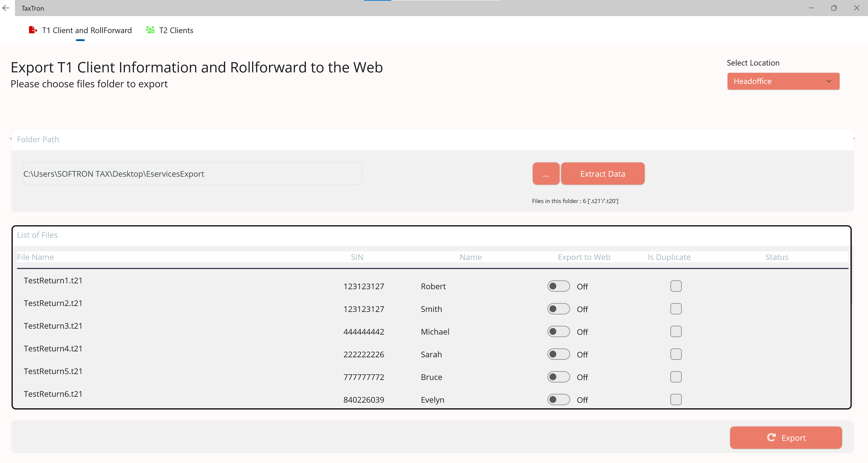Screen dimensions: 868x463
Task: Restore down the TaxTron window
Action: (834, 8)
